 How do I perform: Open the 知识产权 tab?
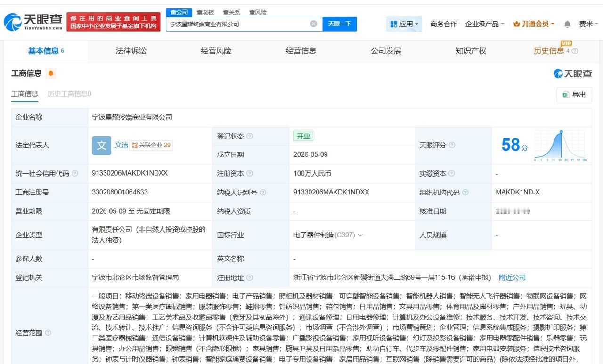pos(471,51)
